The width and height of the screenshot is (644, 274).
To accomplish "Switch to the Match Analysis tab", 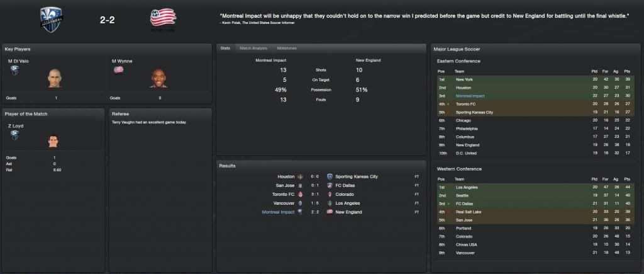I will (253, 48).
